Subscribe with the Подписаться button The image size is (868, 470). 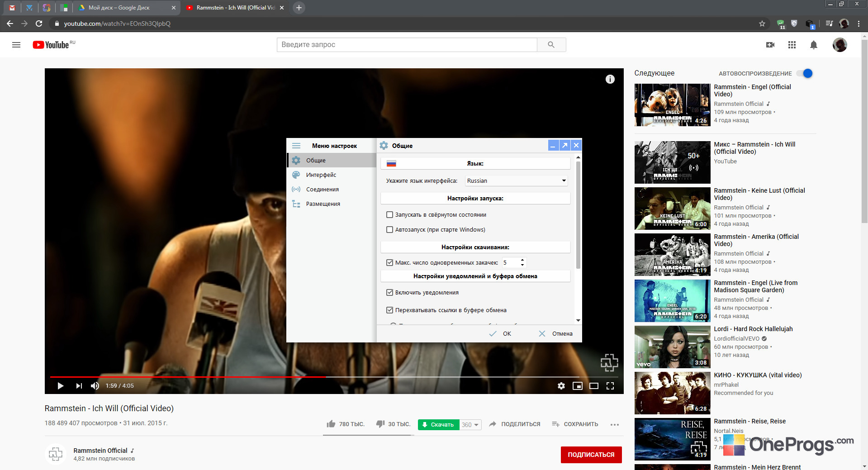coord(591,455)
